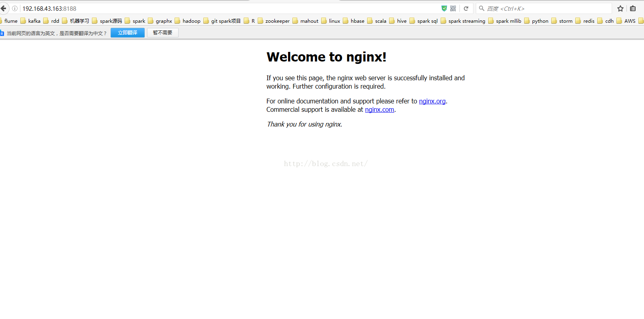
Task: Open the 机器学习 bookmark folder
Action: [x=76, y=21]
